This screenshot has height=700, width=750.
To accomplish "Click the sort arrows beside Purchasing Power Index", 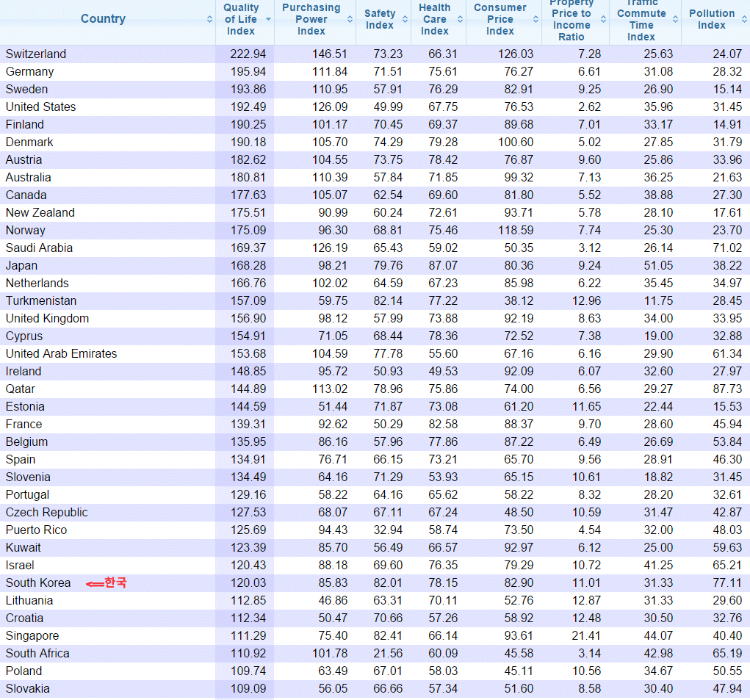I will pyautogui.click(x=350, y=19).
